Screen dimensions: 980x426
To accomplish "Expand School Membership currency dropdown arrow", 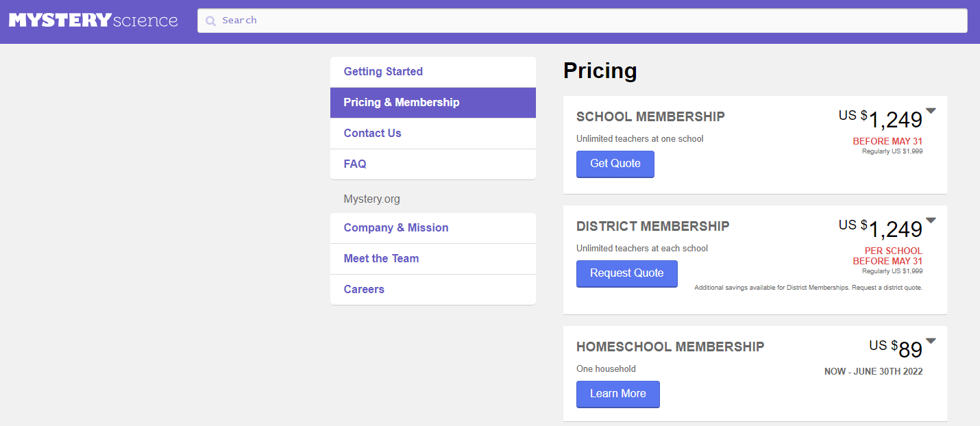I will point(931,111).
